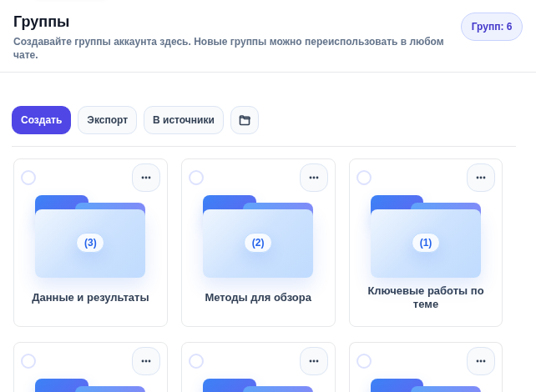Click the Ключевые работы по теме title
This screenshot has width=536, height=392.
pos(426,298)
